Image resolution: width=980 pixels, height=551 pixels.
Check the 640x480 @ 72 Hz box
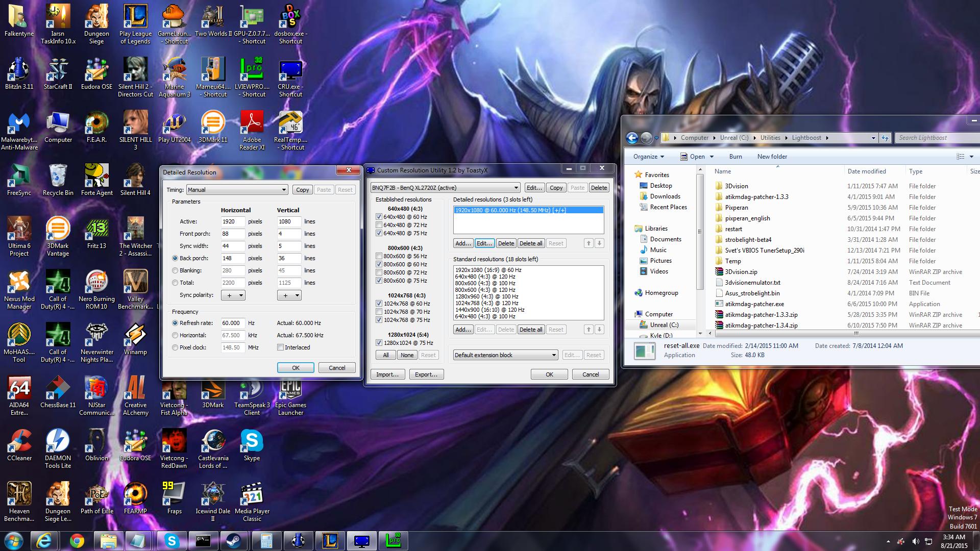379,225
